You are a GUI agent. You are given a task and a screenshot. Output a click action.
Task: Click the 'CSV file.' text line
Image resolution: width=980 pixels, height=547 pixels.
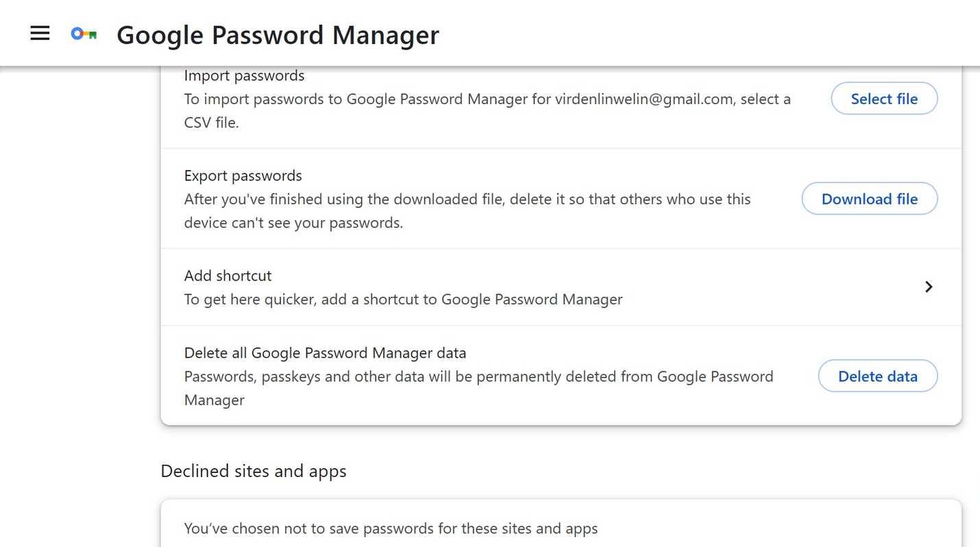coord(211,123)
